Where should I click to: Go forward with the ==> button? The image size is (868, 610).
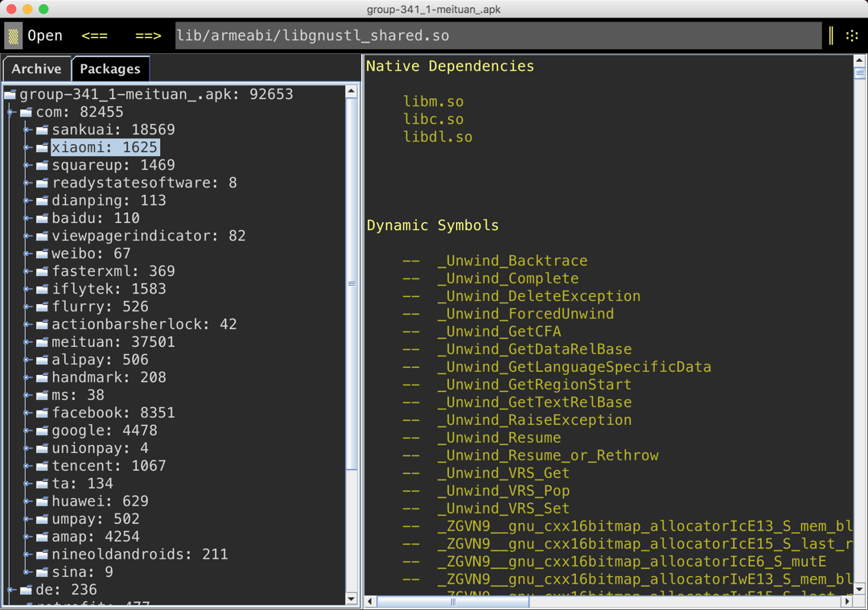pyautogui.click(x=148, y=35)
